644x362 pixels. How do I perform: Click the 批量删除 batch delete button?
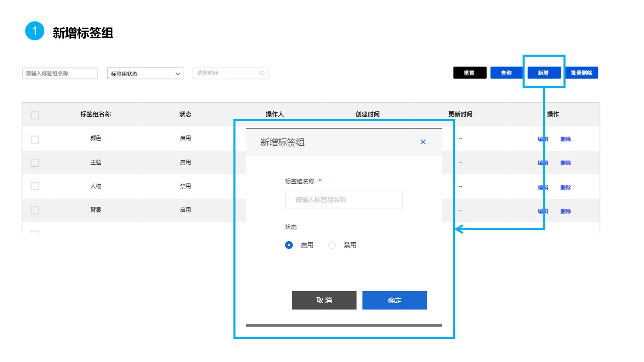581,73
